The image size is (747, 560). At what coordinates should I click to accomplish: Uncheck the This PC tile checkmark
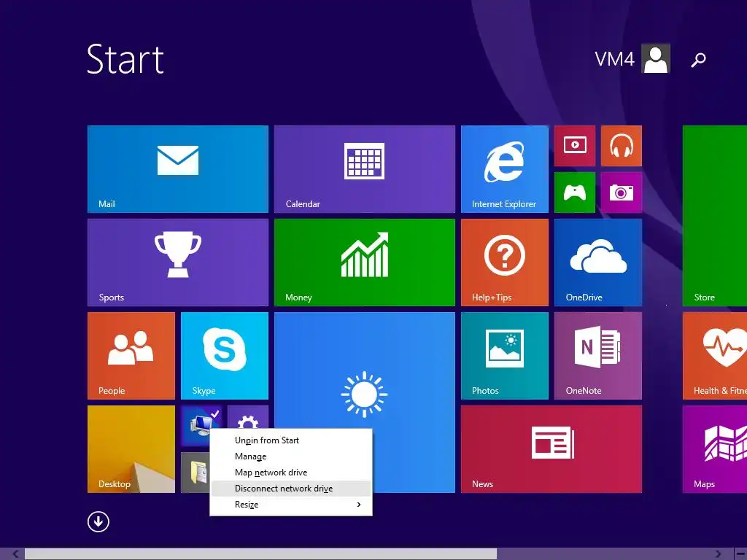(215, 414)
